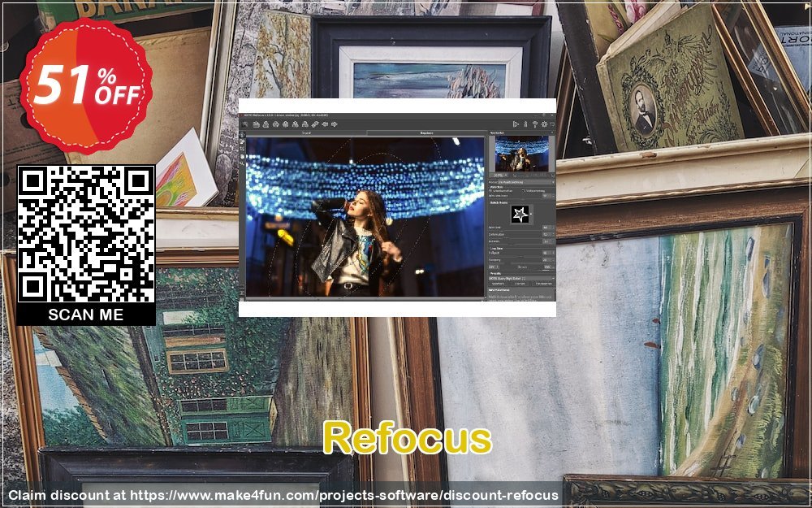The width and height of the screenshot is (812, 508).
Task: Select the brush tool in the side toolbar
Action: point(242,141)
